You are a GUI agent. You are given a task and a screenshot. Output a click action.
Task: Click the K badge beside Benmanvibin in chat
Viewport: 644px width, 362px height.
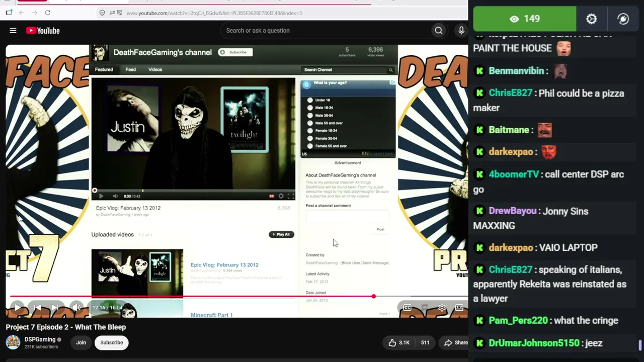pos(479,71)
